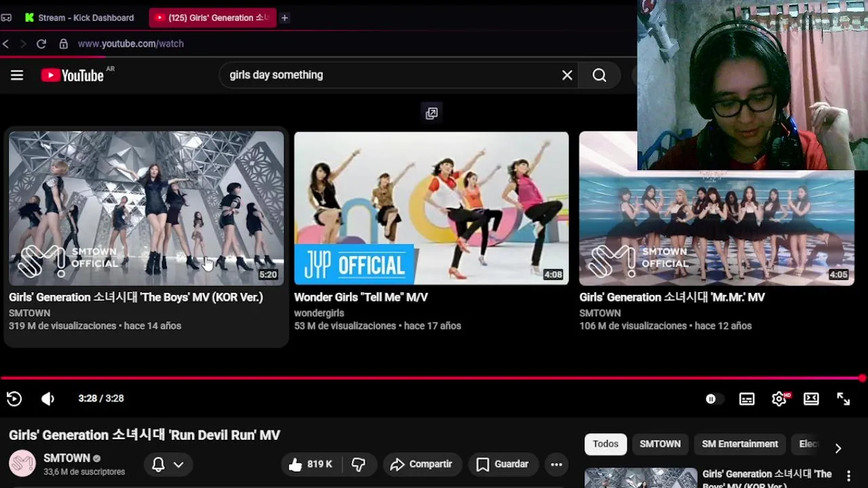The height and width of the screenshot is (488, 868).
Task: Reload the page with the refresh icon
Action: [x=41, y=43]
